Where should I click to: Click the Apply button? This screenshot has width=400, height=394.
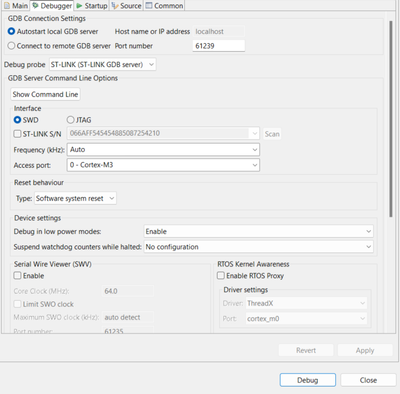click(x=365, y=350)
